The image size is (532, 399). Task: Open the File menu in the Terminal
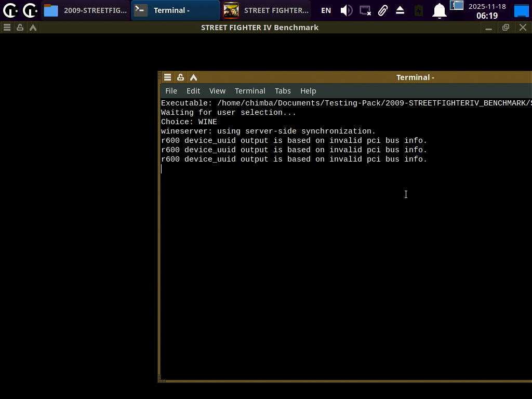tap(171, 91)
